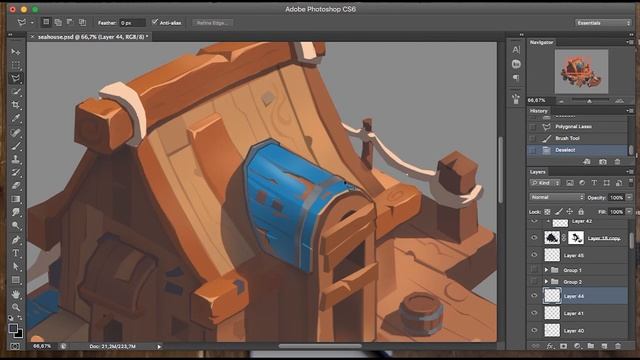Select the Path Selection tool
640x360 pixels.
(x=16, y=267)
